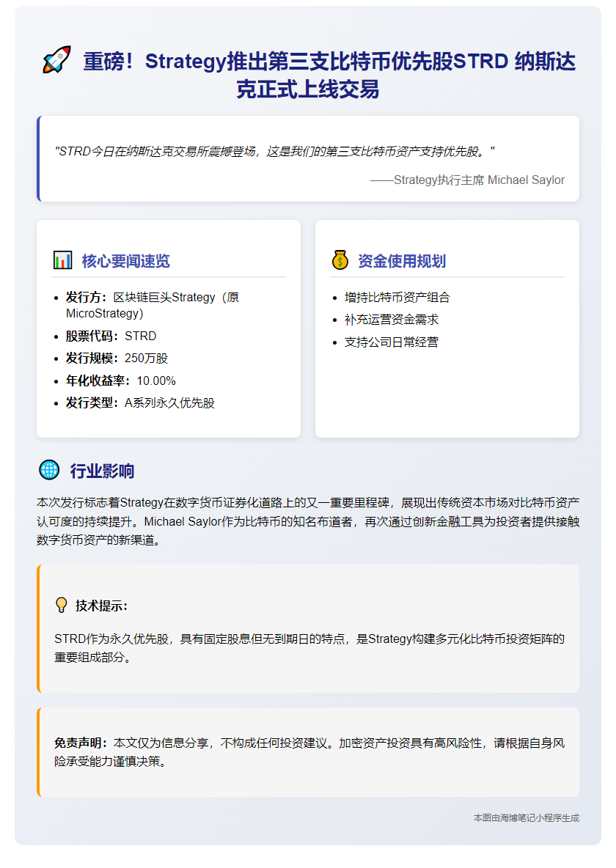
Task: Click the 发行规模: 250万股 list item
Action: (117, 358)
